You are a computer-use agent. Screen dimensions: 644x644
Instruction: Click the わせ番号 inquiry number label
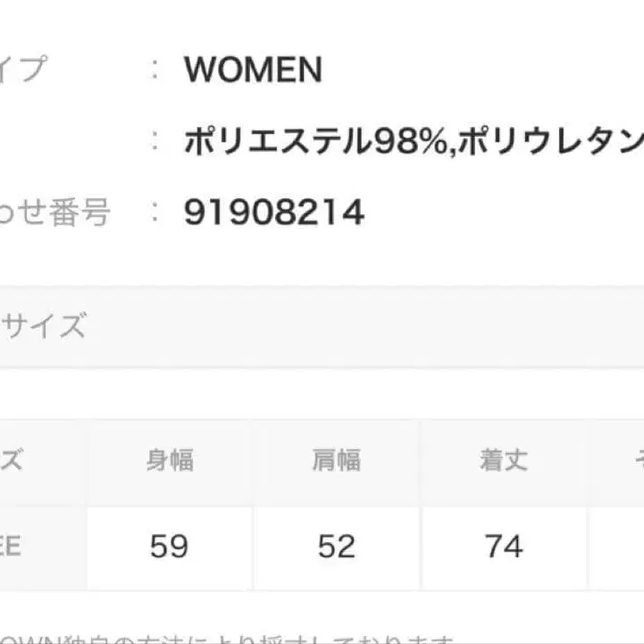coord(54,213)
